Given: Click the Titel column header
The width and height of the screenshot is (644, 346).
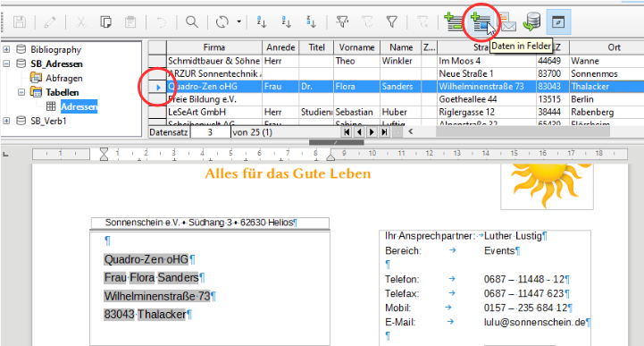Looking at the screenshot, I should point(316,47).
